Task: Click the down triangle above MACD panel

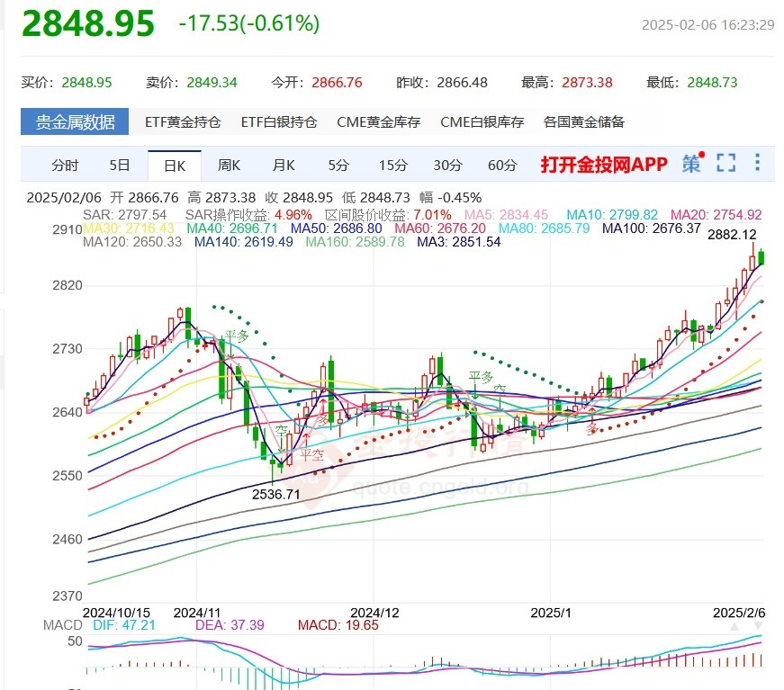Action: click(x=758, y=626)
